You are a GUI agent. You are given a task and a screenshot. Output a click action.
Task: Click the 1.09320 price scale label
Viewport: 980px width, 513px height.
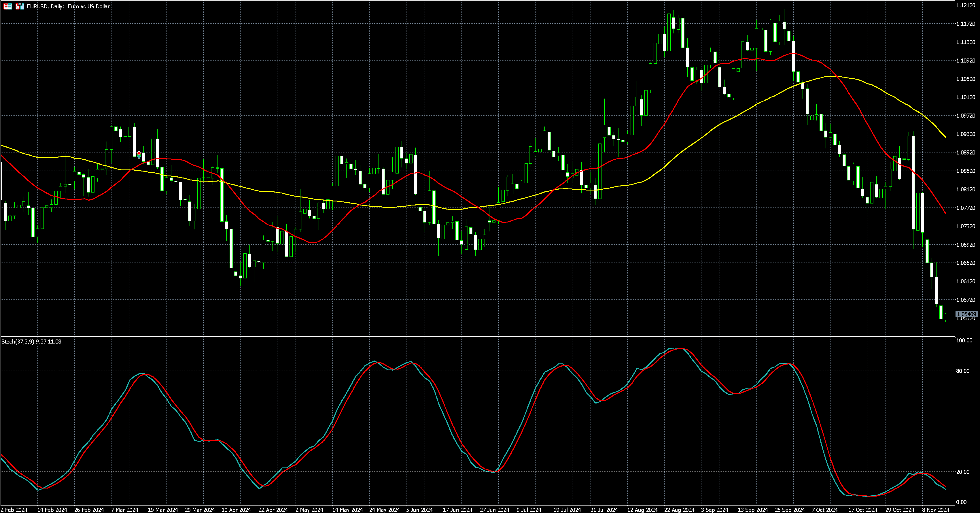pos(966,134)
